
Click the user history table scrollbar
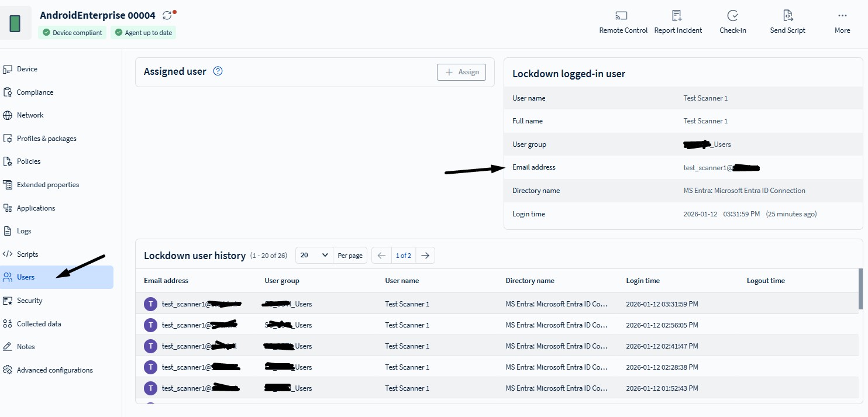point(860,289)
